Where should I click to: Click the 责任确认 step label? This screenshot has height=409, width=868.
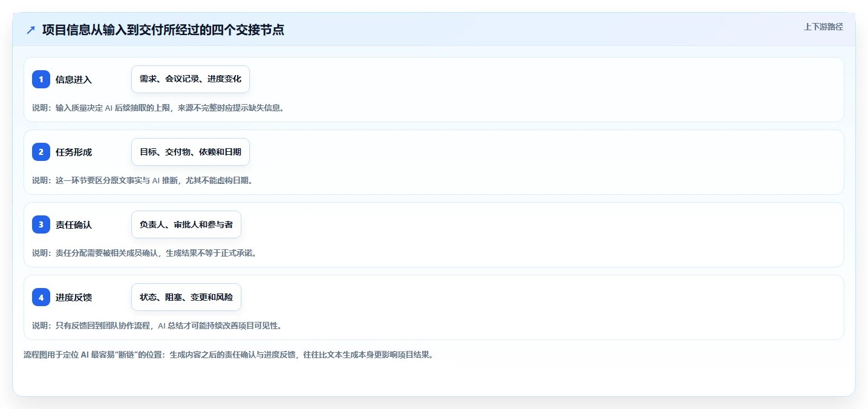(74, 224)
